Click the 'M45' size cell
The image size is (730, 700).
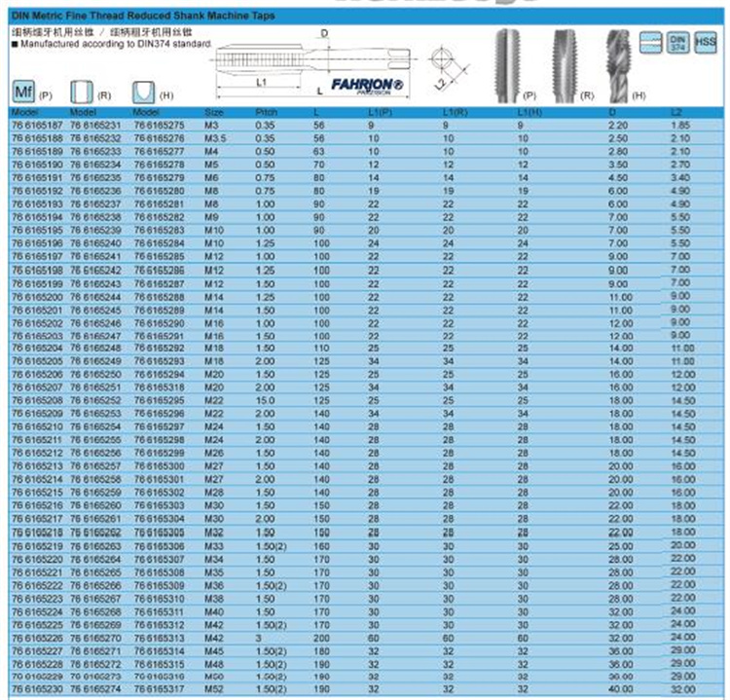214,651
